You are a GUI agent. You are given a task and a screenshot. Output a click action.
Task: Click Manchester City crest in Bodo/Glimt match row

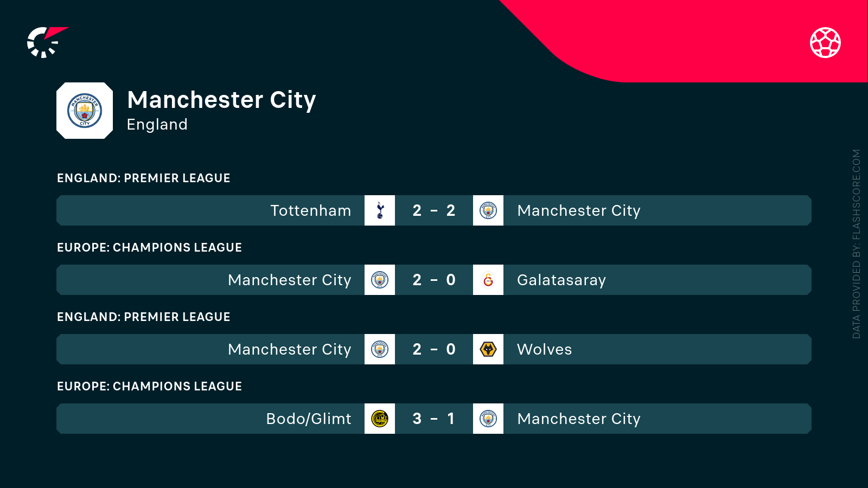pos(488,419)
